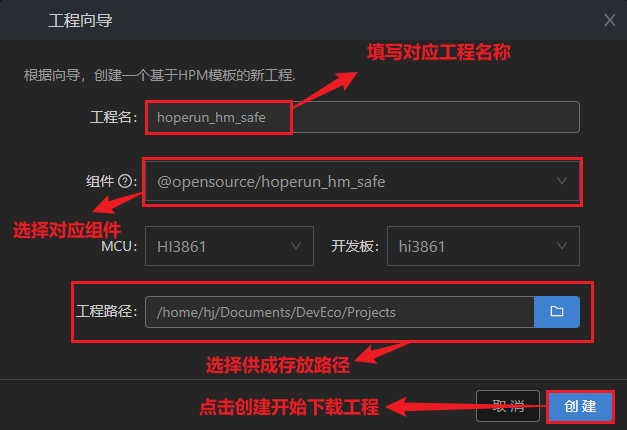Focus the 工程路径 field with /home/hj/Documents path
Image resolution: width=627 pixels, height=430 pixels.
339,312
